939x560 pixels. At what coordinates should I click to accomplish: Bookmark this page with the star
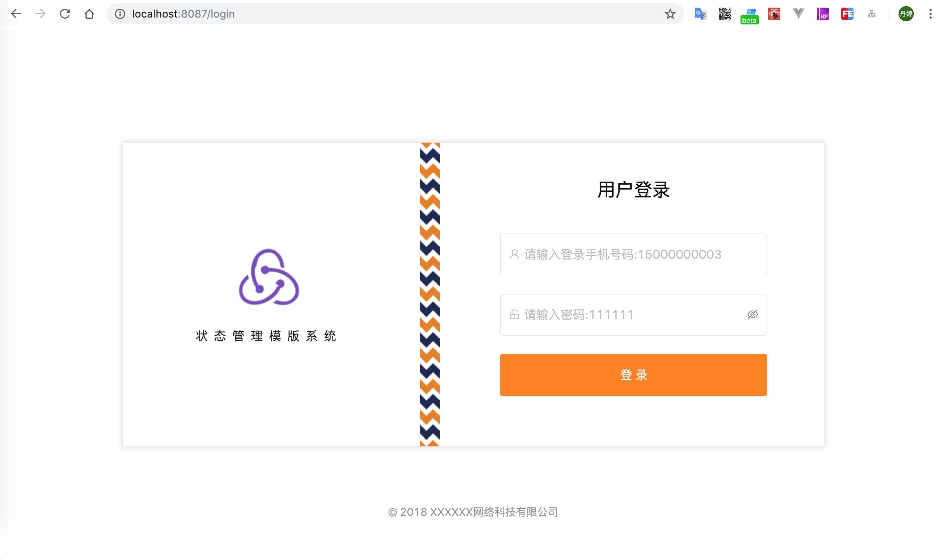tap(670, 14)
